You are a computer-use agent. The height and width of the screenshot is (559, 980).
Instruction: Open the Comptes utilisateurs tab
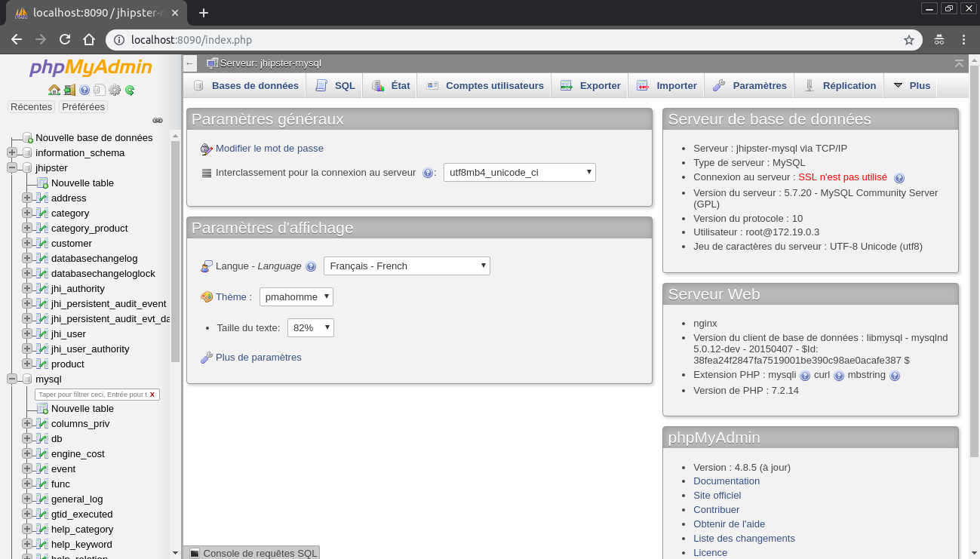(x=485, y=85)
